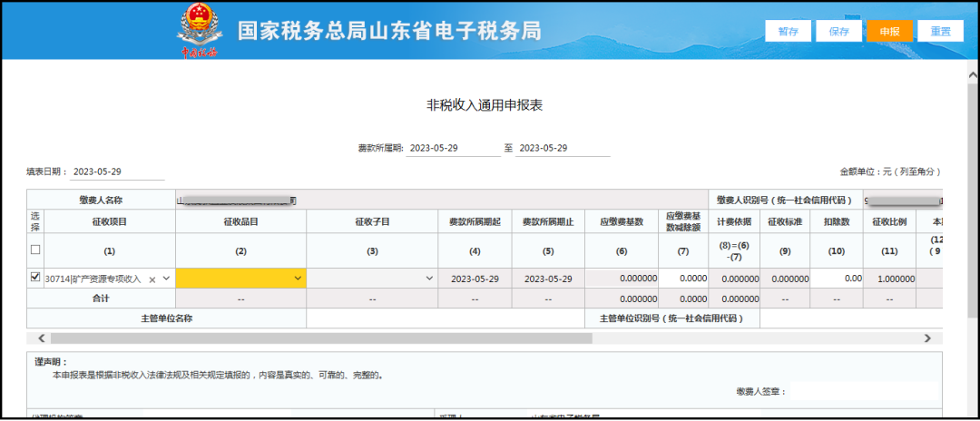Click the 征收标准 0.000000 cell
The width and height of the screenshot is (980, 421).
coord(785,279)
